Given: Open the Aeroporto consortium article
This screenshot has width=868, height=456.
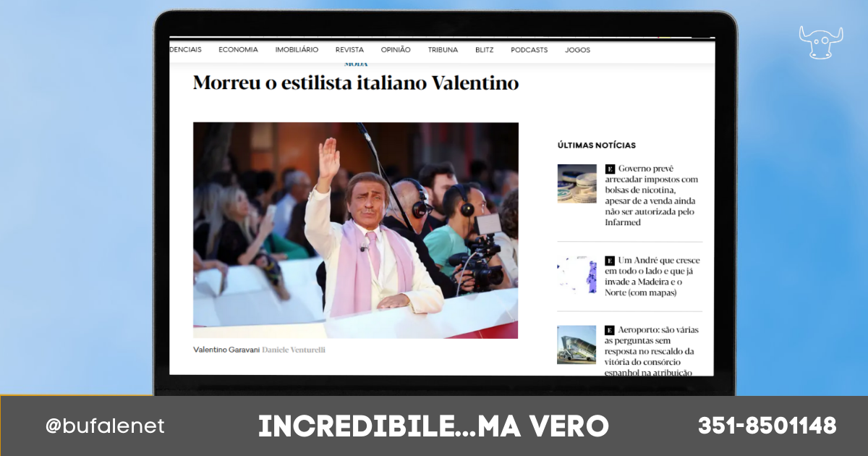Looking at the screenshot, I should pos(653,351).
